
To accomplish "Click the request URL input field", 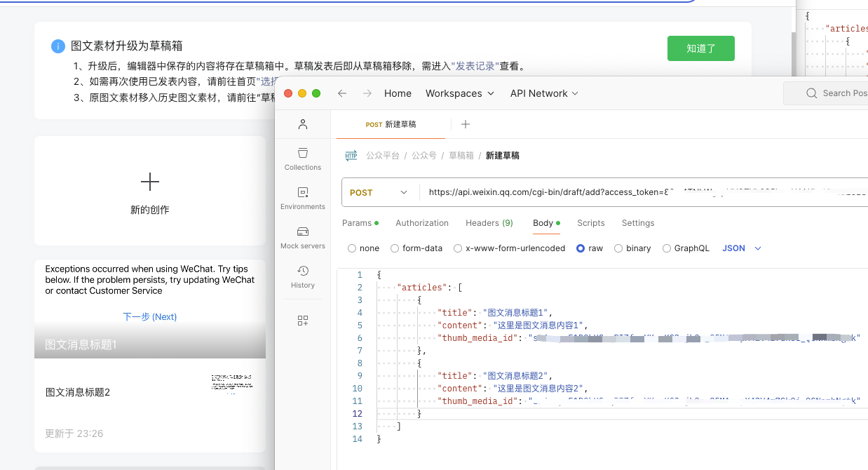I will tap(645, 193).
